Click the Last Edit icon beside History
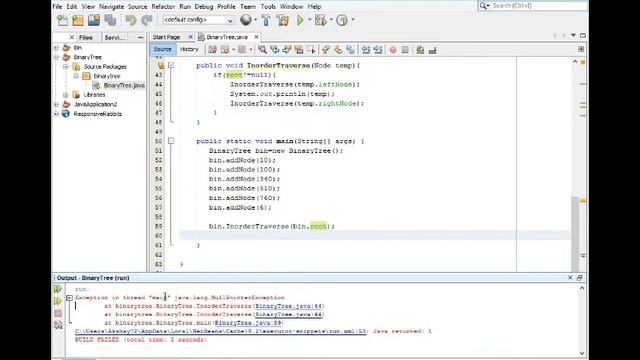The image size is (640, 360). pos(213,50)
